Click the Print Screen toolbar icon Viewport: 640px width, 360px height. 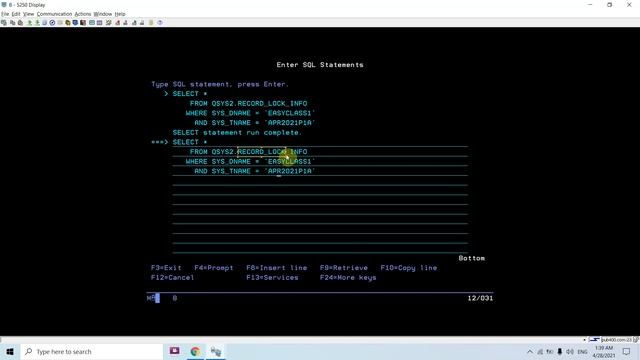pyautogui.click(x=4, y=23)
